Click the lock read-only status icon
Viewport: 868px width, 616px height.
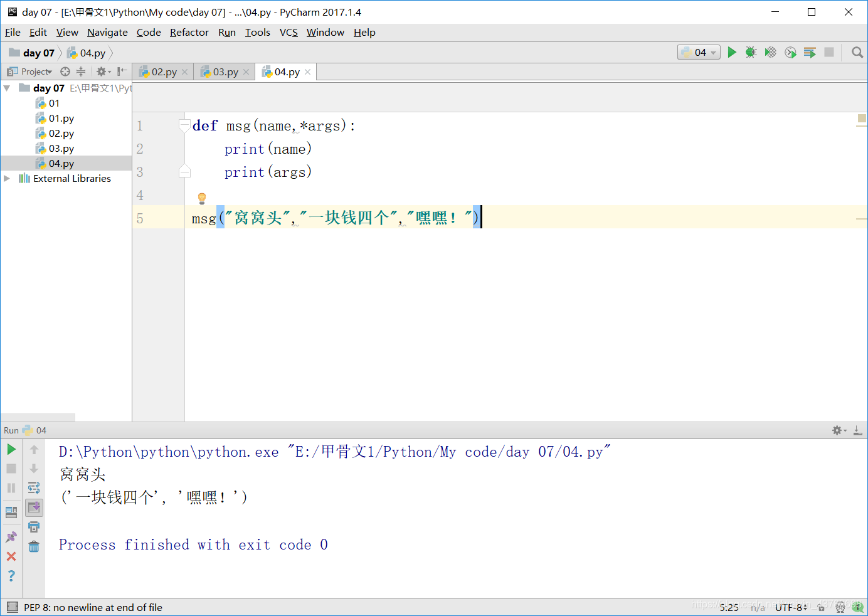click(x=822, y=607)
